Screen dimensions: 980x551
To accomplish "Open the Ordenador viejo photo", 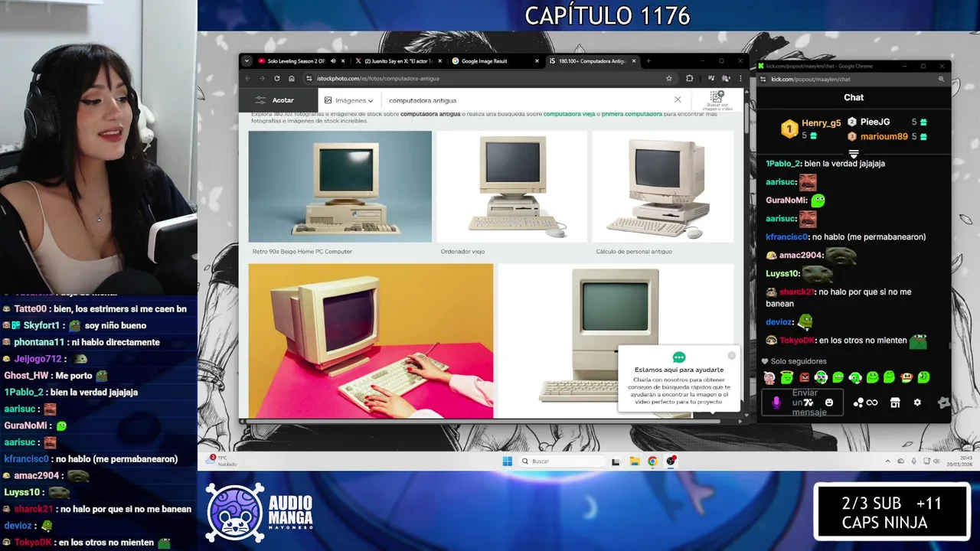I will click(511, 187).
